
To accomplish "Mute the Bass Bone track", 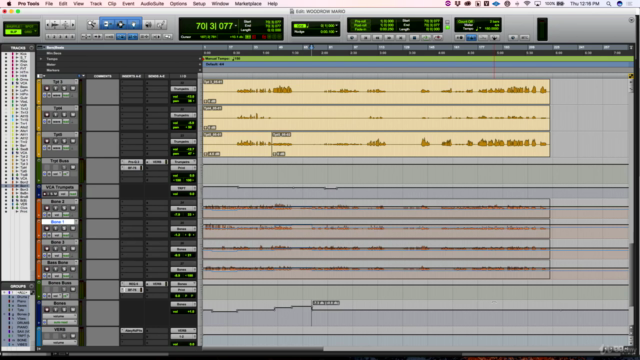I will [73, 269].
